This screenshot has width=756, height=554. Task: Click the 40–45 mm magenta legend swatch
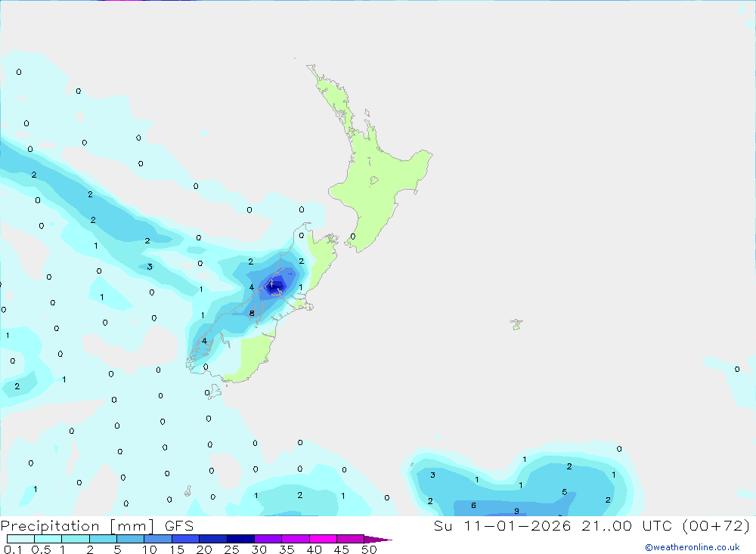pos(323,539)
